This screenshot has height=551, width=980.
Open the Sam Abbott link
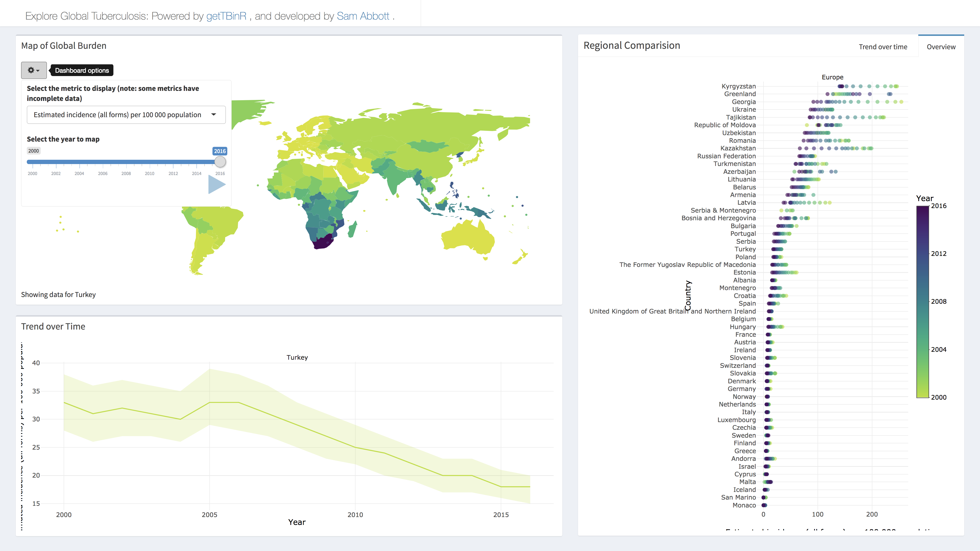click(x=362, y=16)
